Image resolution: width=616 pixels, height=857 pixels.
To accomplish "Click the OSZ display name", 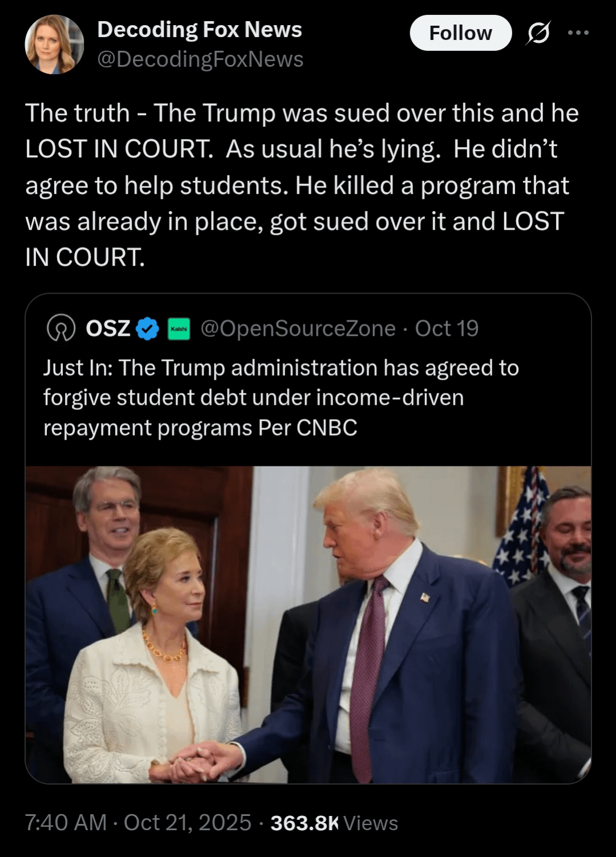I will coord(108,328).
